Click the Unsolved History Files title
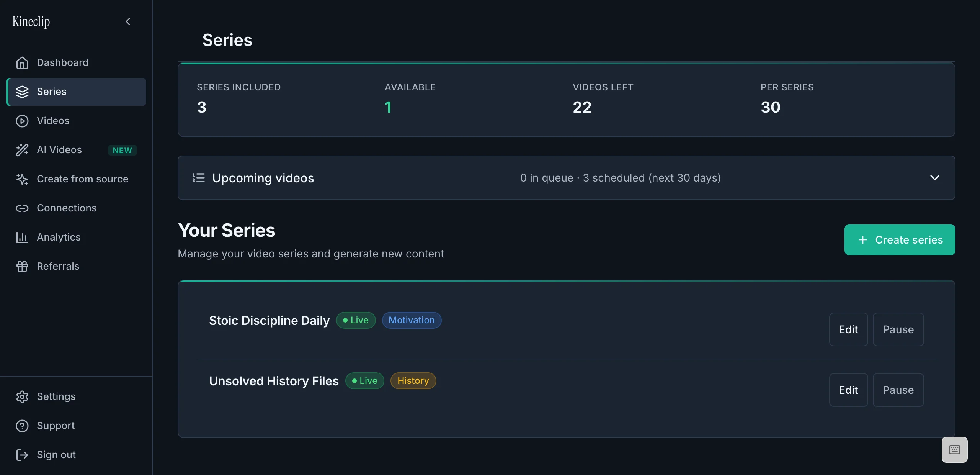The image size is (980, 475). pos(274,381)
